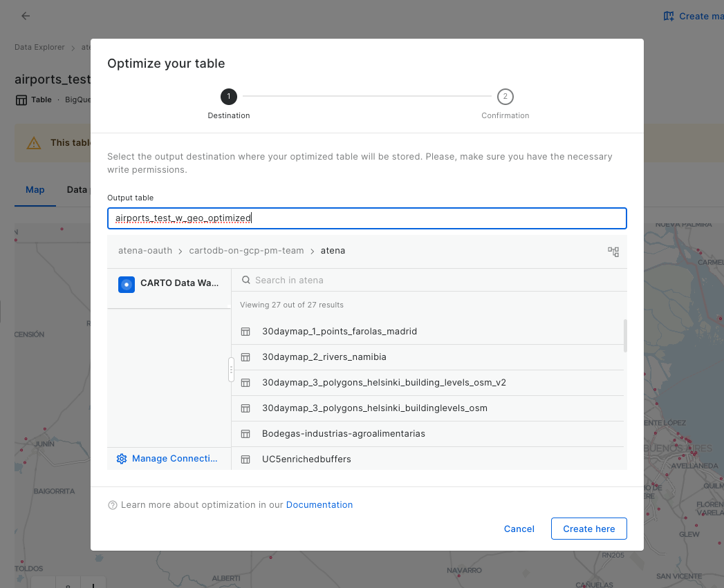Click table icon beside 30daymap_2_rivers_namibia

(245, 357)
